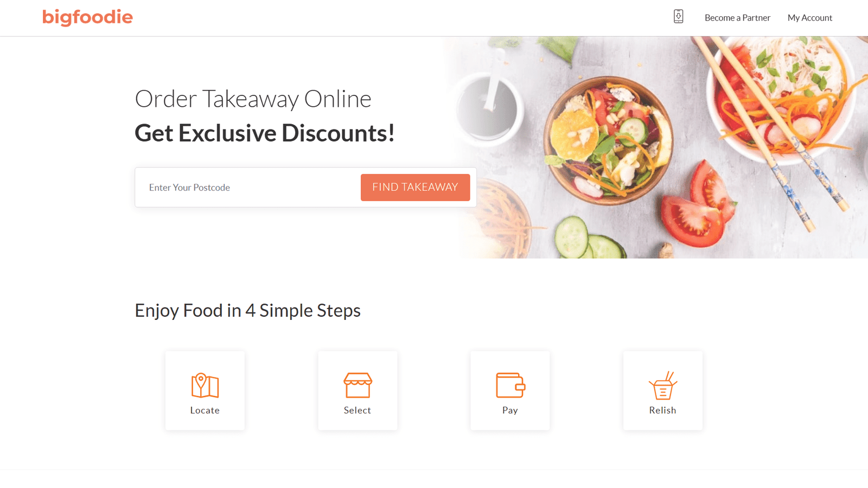The width and height of the screenshot is (868, 488).
Task: Click the Get Exclusive Discounts text
Action: tap(265, 133)
